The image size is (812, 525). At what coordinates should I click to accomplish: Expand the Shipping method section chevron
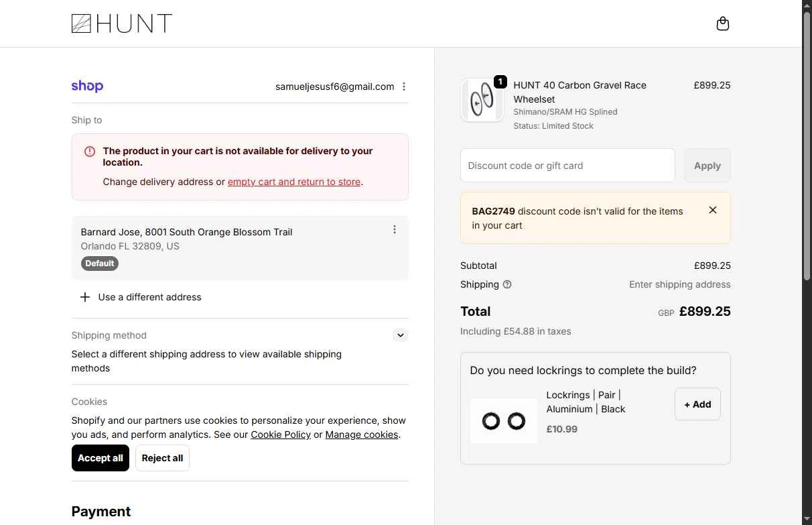coord(400,335)
